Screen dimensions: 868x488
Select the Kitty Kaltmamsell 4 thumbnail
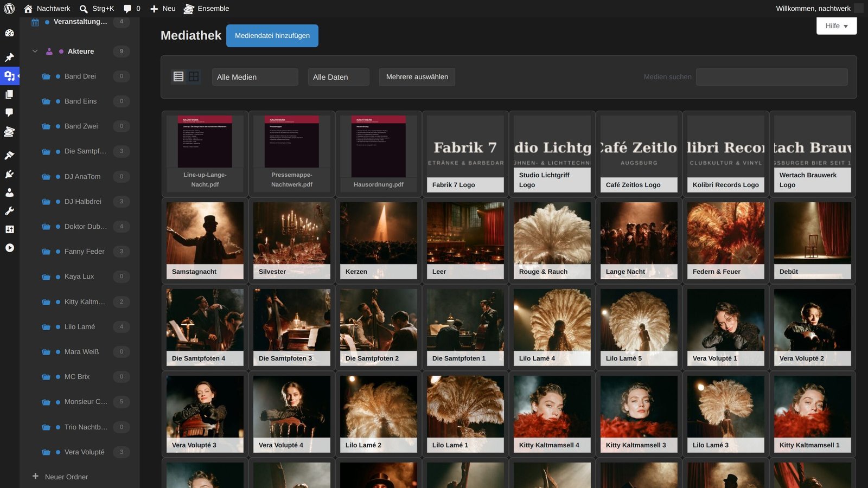coord(552,414)
